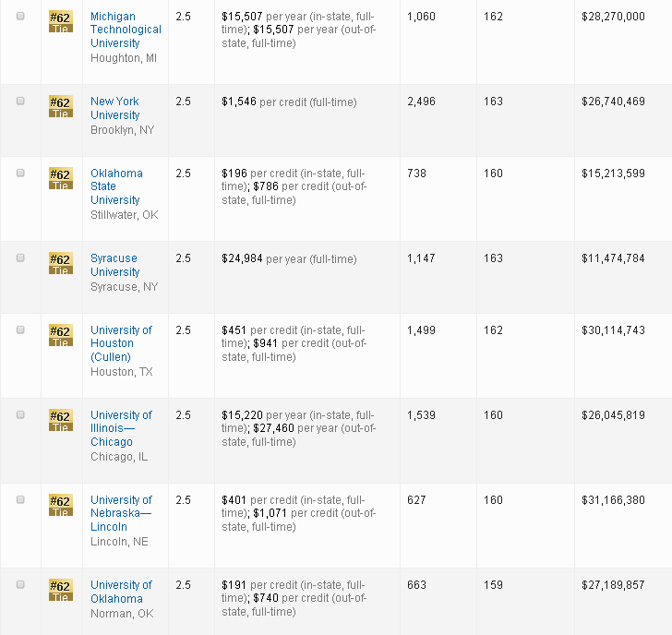Open the University of Nebraska—Lincoln link
Image resolution: width=672 pixels, height=635 pixels.
click(121, 513)
